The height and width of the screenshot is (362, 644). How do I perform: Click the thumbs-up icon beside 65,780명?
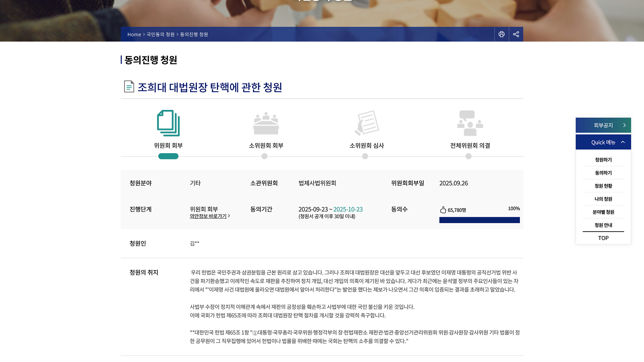point(443,210)
